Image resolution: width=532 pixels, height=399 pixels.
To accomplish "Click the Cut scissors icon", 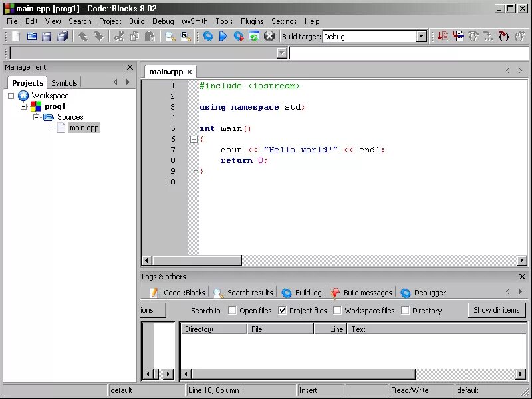I will 119,36.
